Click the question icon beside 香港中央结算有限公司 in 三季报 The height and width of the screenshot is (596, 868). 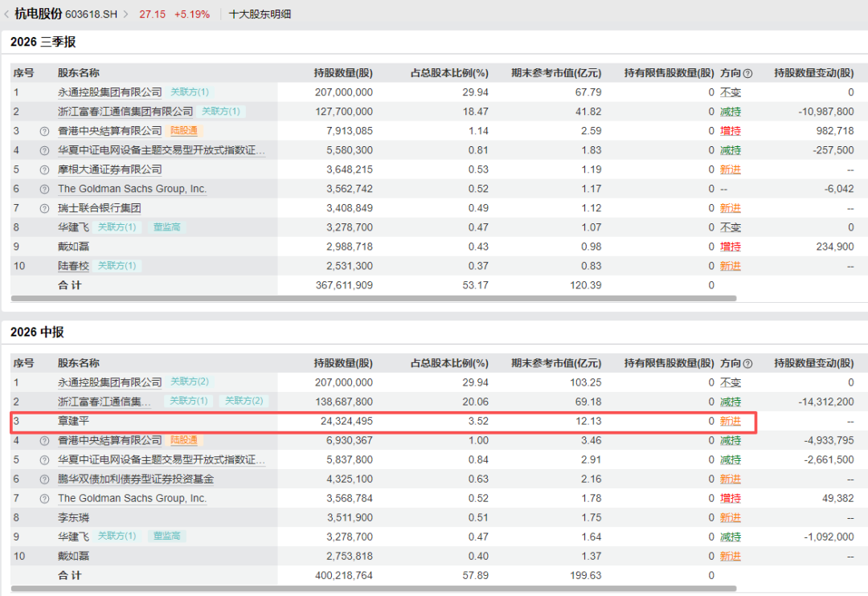44,131
